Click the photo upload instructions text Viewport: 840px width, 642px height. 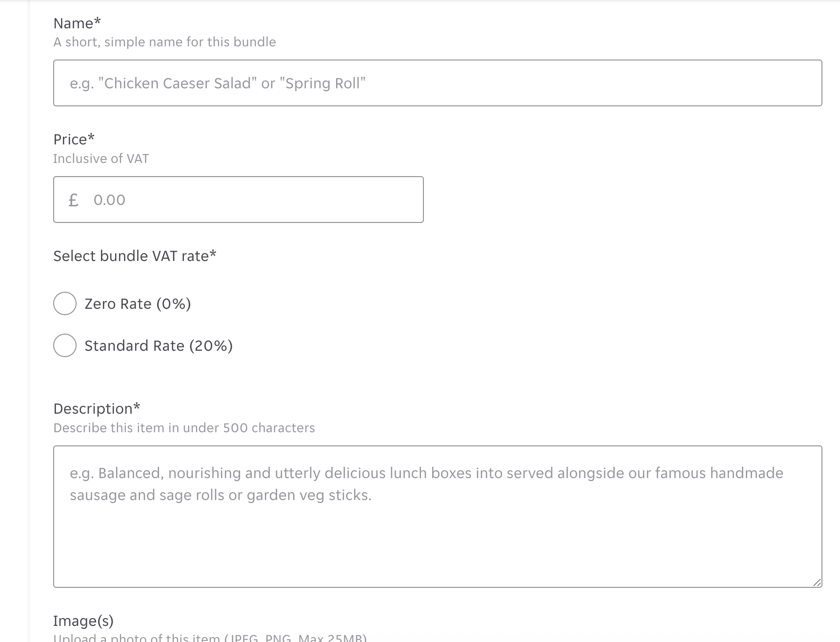point(210,637)
